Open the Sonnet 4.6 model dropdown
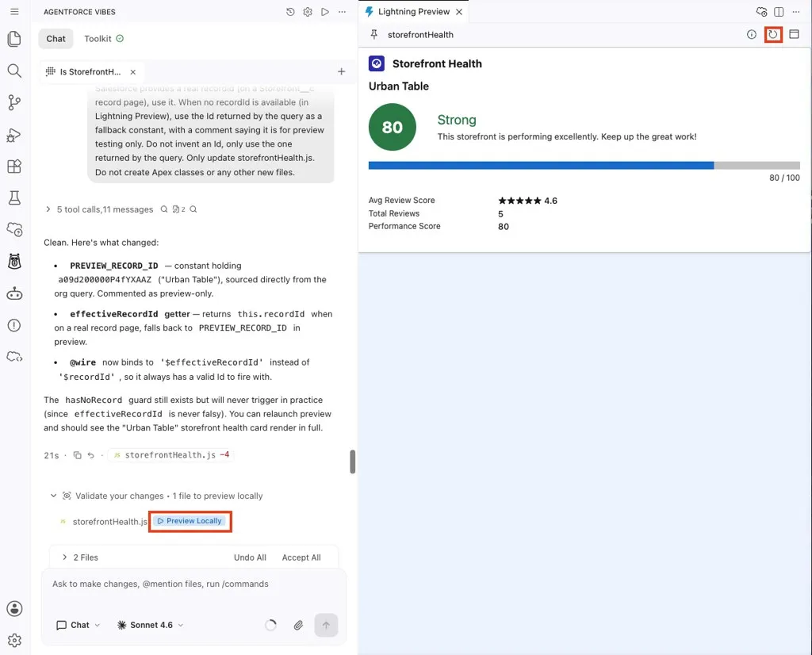Viewport: 812px width, 655px height. pos(150,625)
